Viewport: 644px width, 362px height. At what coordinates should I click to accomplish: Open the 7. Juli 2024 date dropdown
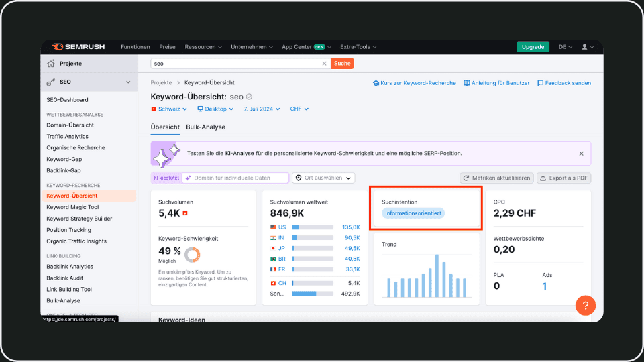pos(262,109)
